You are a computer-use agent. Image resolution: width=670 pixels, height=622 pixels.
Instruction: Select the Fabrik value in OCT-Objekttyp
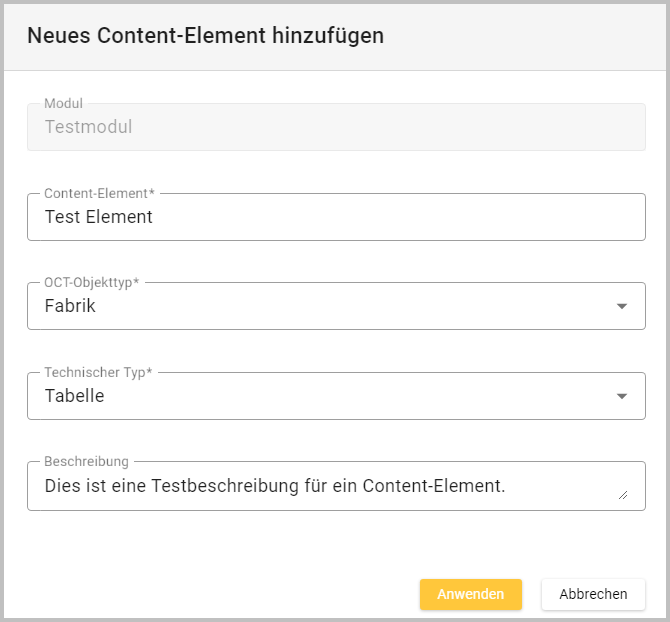tap(71, 306)
